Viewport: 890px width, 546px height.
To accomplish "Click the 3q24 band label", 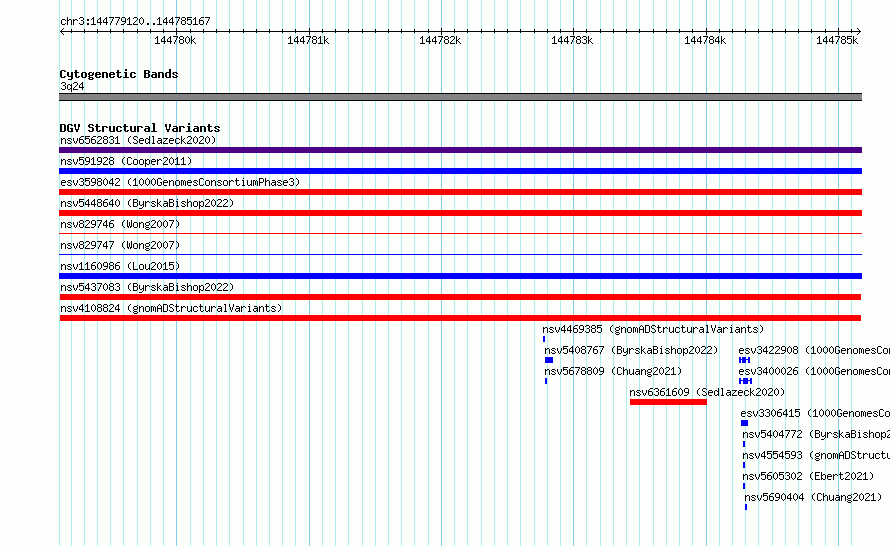I will (72, 86).
